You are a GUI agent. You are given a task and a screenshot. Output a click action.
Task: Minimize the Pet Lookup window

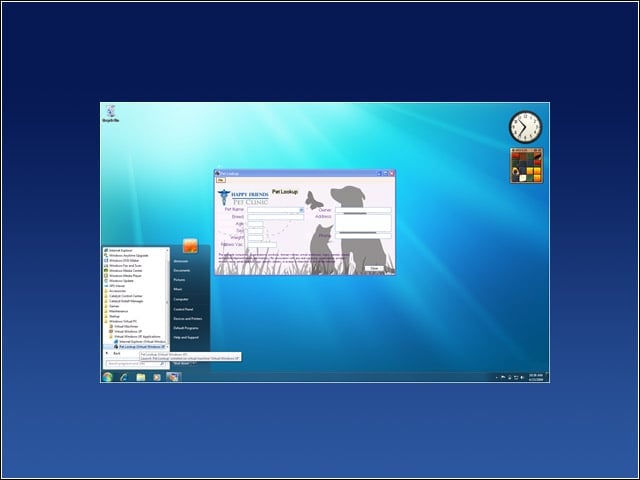tap(379, 173)
